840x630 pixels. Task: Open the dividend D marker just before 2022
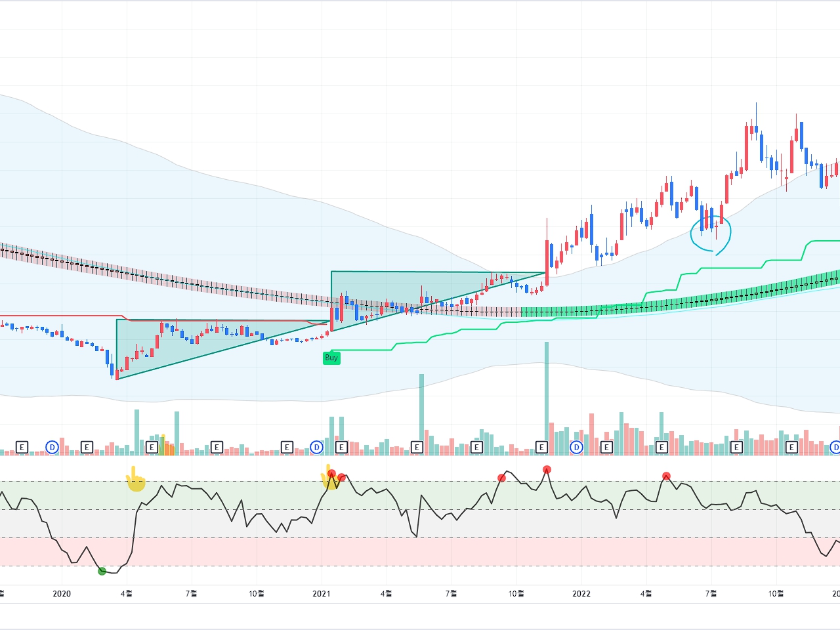click(577, 448)
